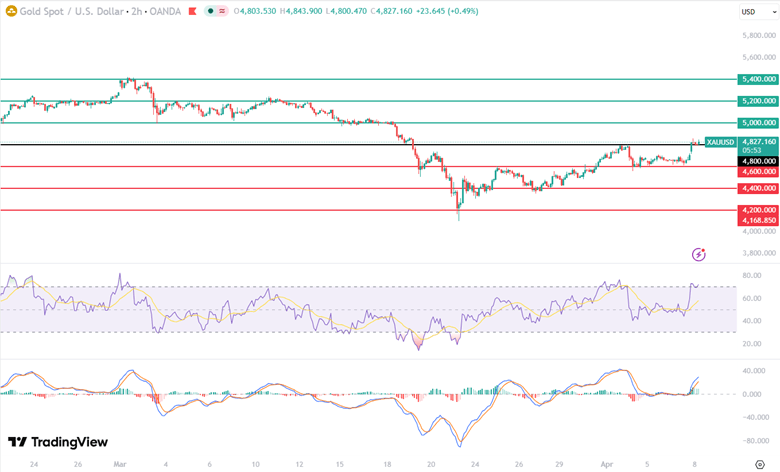Select the red 4,200.000 support label
The image size is (780, 472).
tap(757, 210)
